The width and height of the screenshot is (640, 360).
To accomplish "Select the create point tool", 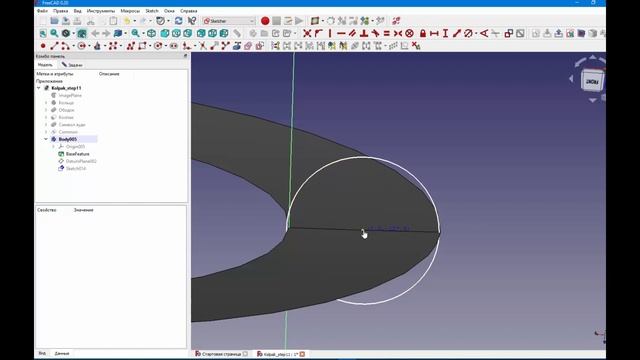I will pos(43,46).
